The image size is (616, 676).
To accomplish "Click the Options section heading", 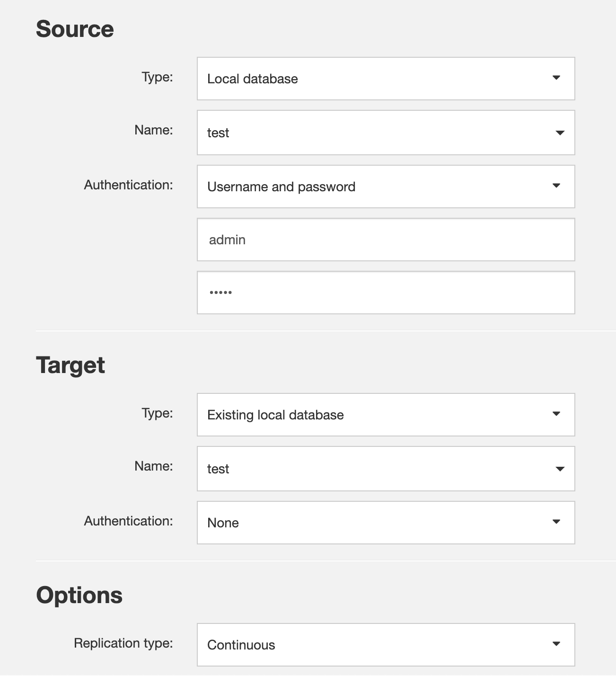I will [79, 595].
